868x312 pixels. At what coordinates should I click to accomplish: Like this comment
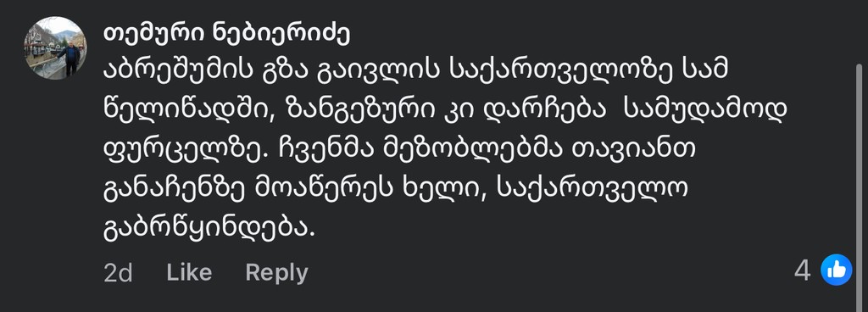click(x=189, y=272)
